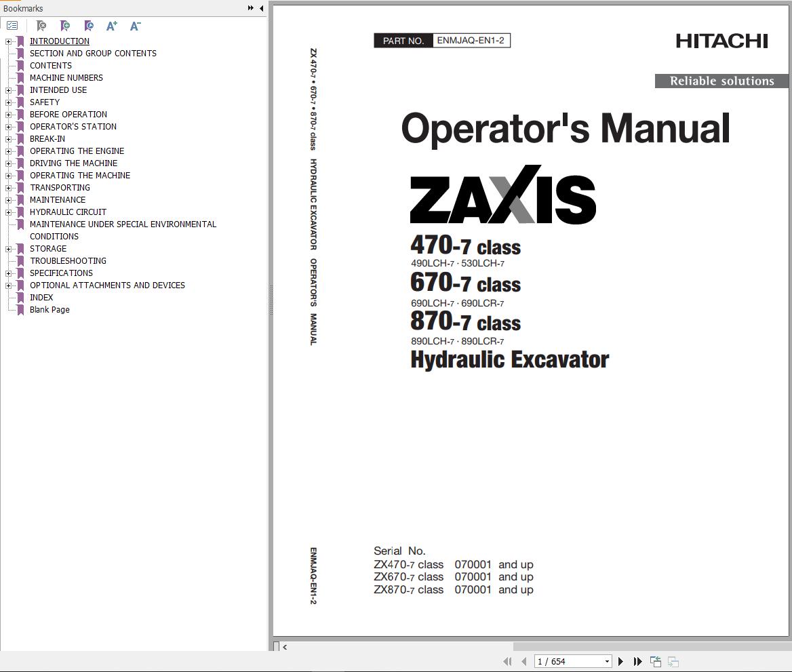Select the STORAGE bookmark

(48, 249)
